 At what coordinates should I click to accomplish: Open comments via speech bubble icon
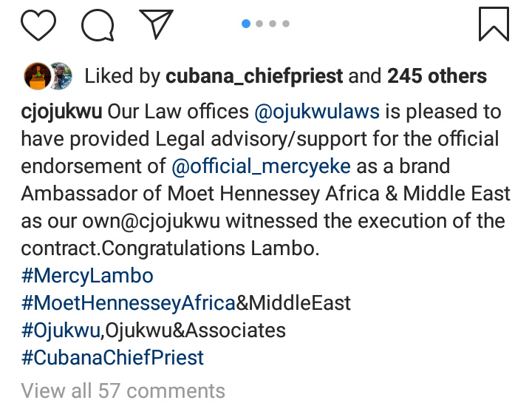click(x=97, y=24)
